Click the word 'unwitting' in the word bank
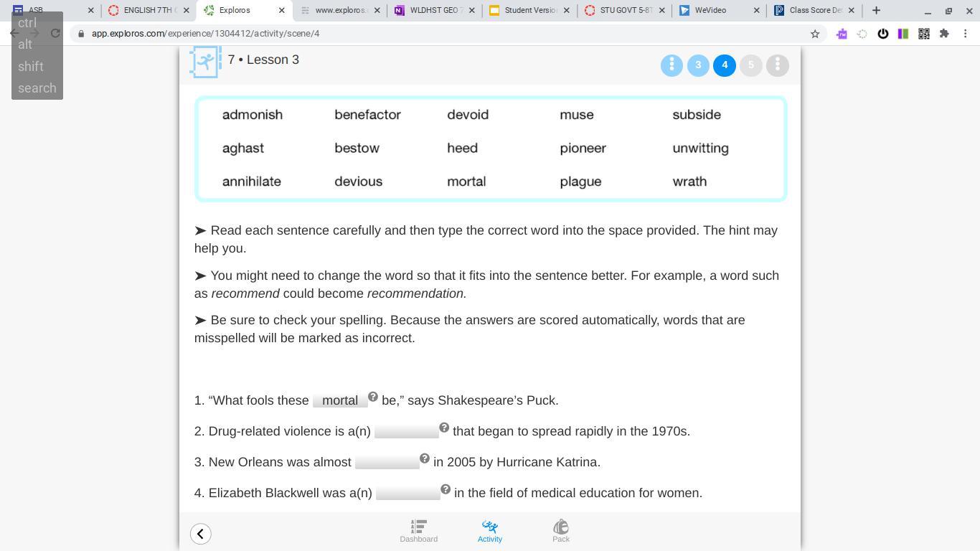 tap(701, 149)
